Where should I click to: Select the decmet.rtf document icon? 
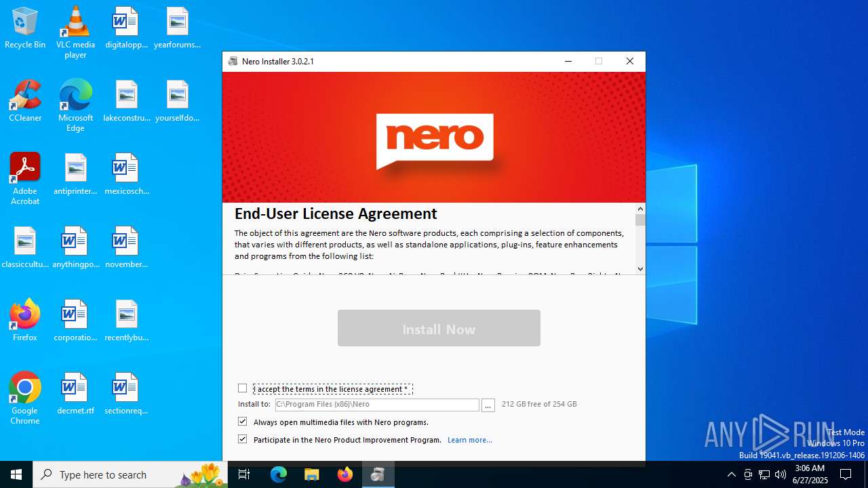(x=75, y=394)
